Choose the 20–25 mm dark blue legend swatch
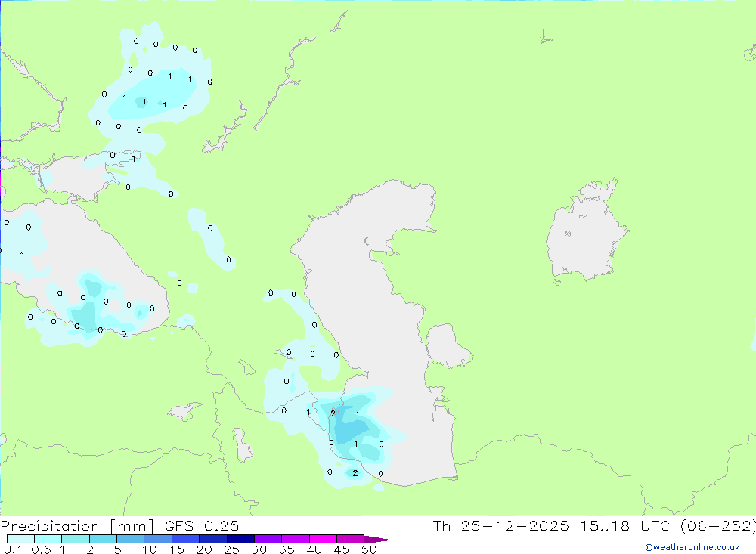756x554 pixels. [x=213, y=539]
